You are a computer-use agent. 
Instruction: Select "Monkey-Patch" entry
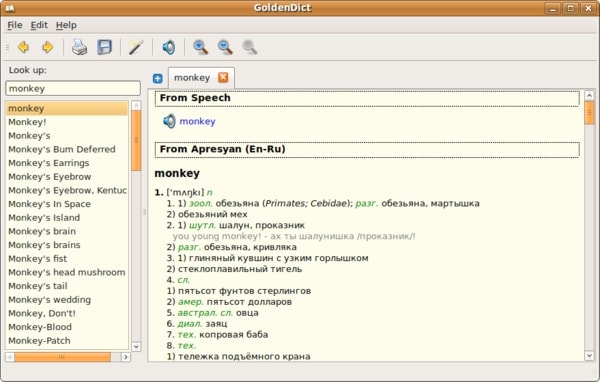tap(67, 341)
